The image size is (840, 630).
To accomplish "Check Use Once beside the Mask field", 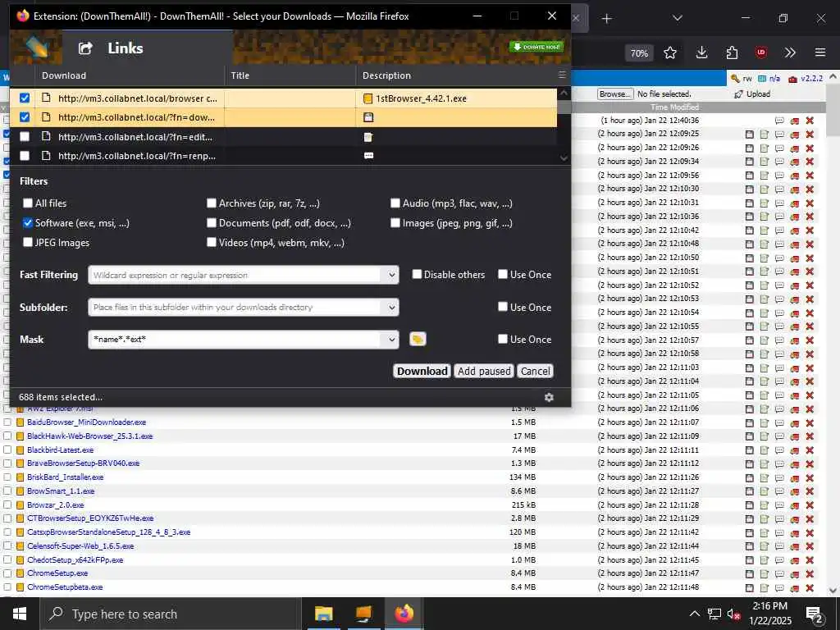I will pyautogui.click(x=503, y=339).
